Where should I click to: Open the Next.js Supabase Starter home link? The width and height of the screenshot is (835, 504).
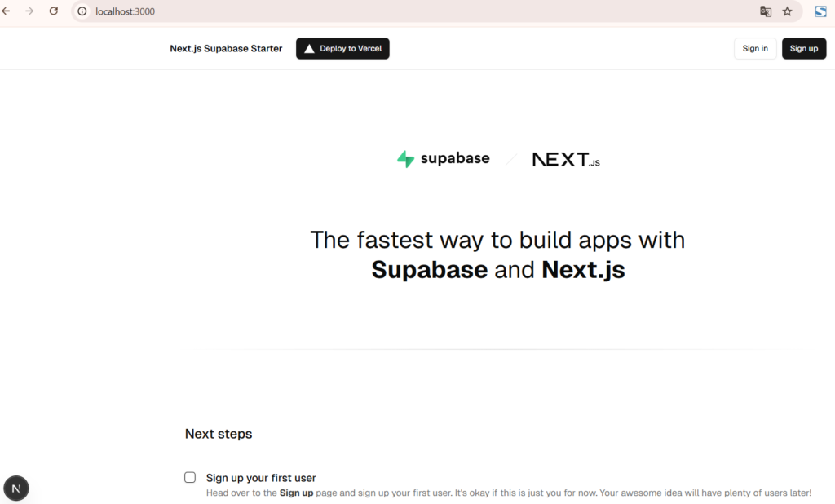226,49
